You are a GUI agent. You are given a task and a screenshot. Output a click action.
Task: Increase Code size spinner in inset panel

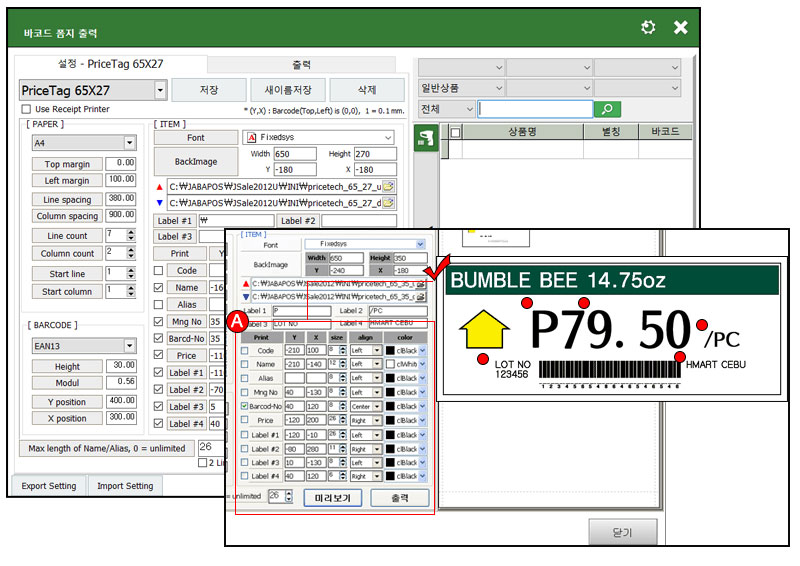point(343,348)
